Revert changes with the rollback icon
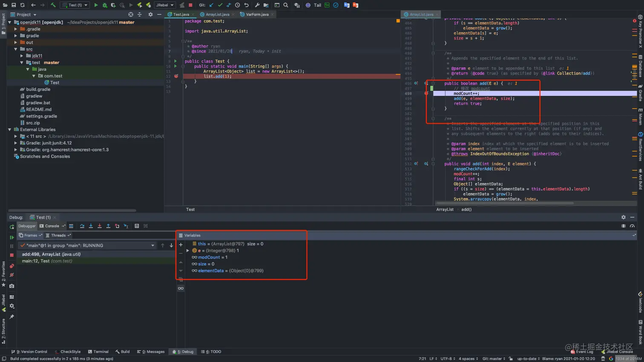The width and height of the screenshot is (644, 362). pyautogui.click(x=246, y=5)
